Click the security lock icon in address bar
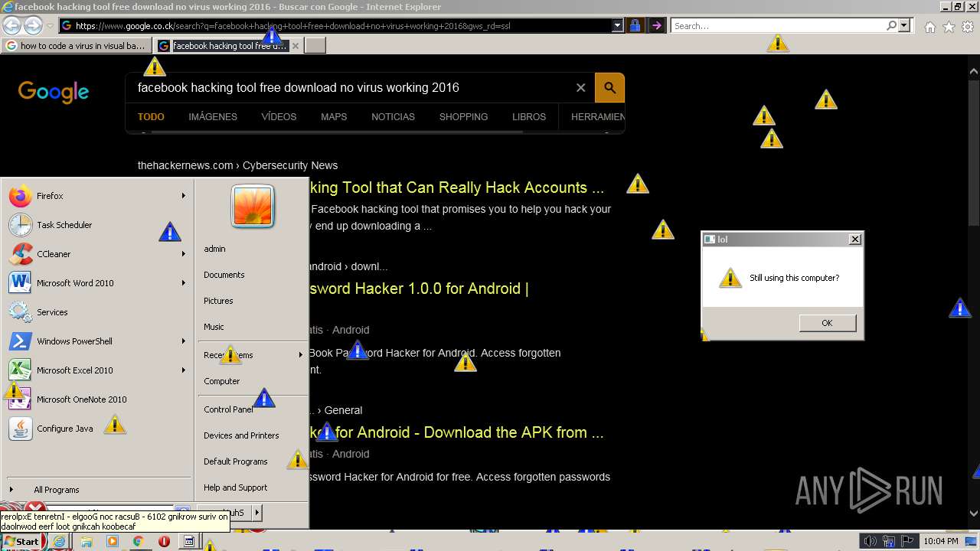This screenshot has width=980, height=551. tap(635, 26)
